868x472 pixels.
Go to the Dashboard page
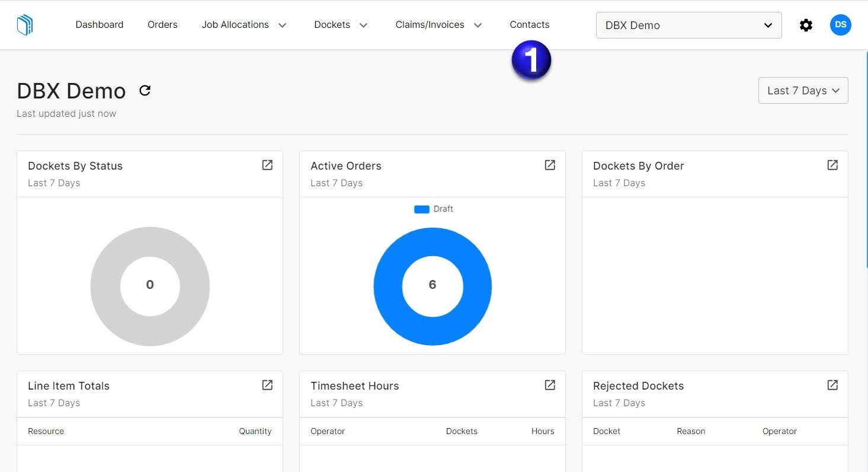(x=100, y=25)
